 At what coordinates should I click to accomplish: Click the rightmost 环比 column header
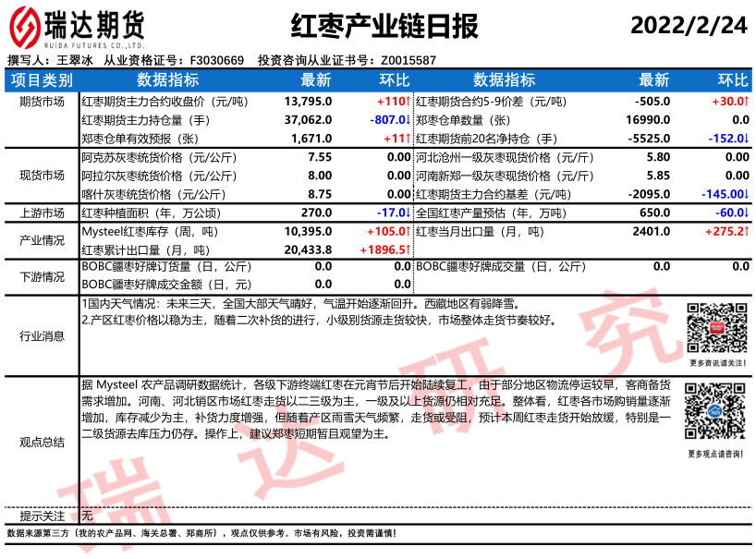pos(733,79)
